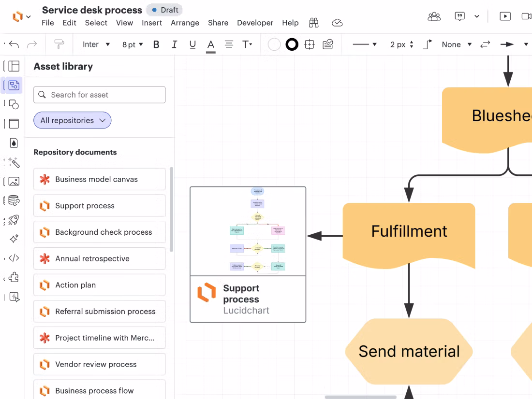The width and height of the screenshot is (532, 399).
Task: Toggle underline text formatting
Action: [192, 44]
